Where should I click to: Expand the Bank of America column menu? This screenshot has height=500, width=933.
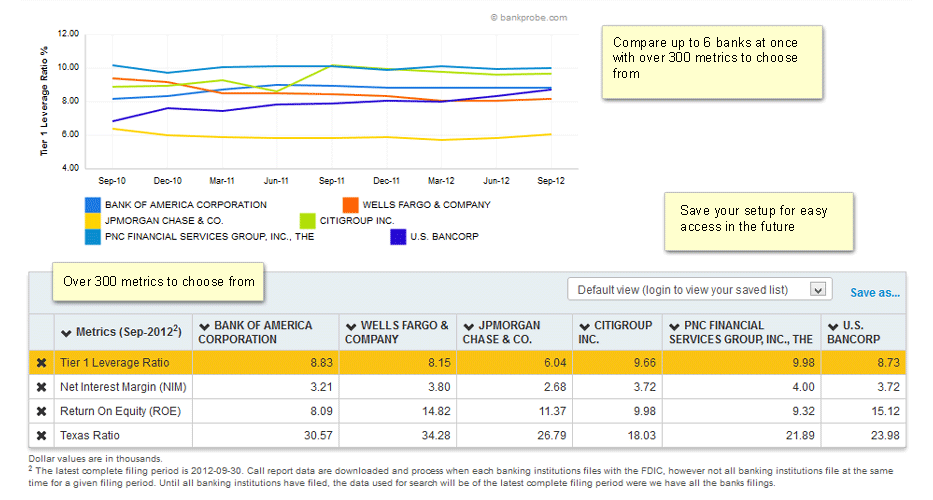[x=204, y=326]
